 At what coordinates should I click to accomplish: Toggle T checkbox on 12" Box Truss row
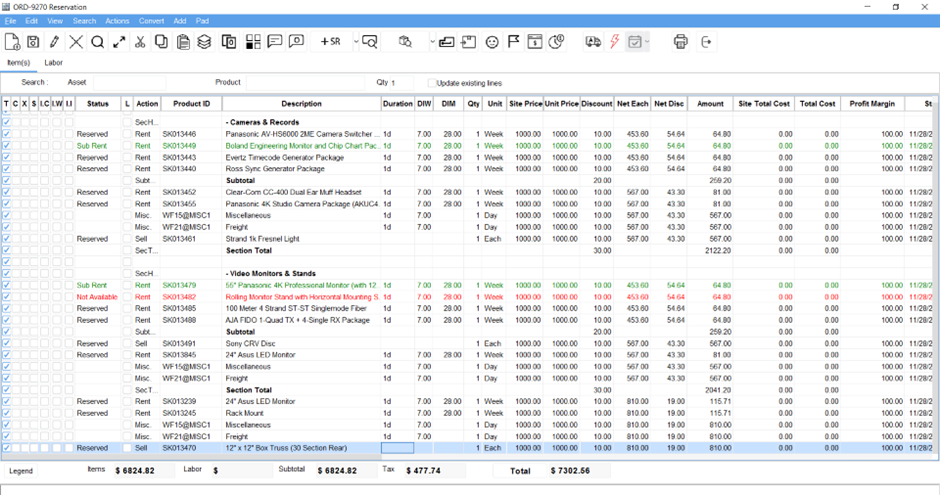point(7,448)
